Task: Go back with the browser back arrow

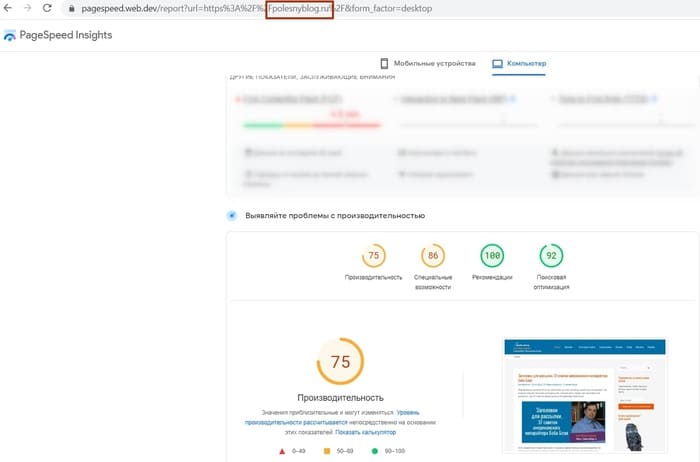Action: point(8,8)
